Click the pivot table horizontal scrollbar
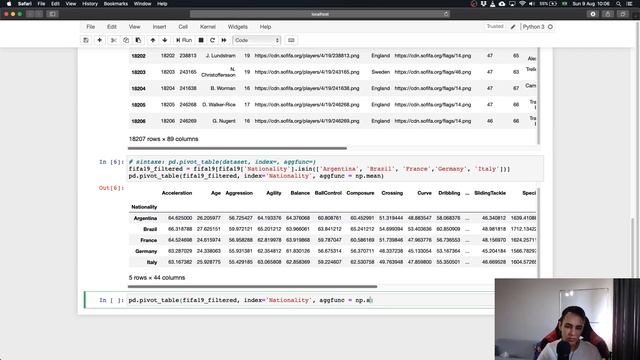Viewport: 640px width, 360px height. click(252, 287)
